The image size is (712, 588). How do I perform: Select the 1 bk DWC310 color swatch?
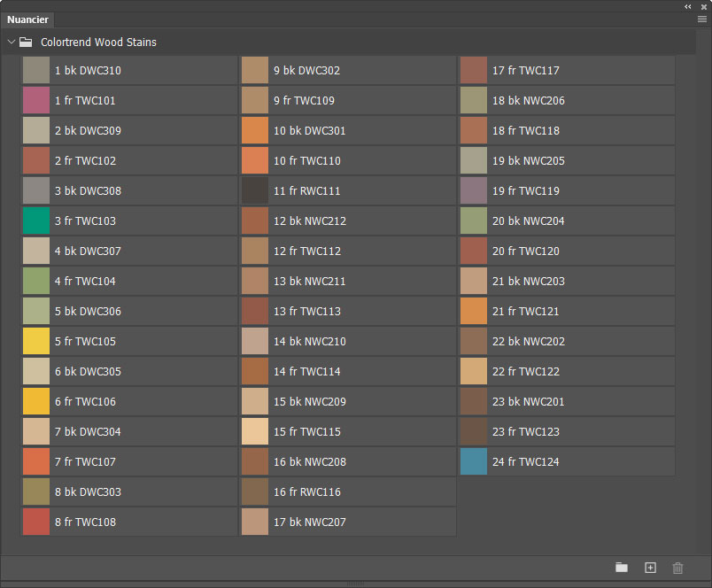pos(36,70)
